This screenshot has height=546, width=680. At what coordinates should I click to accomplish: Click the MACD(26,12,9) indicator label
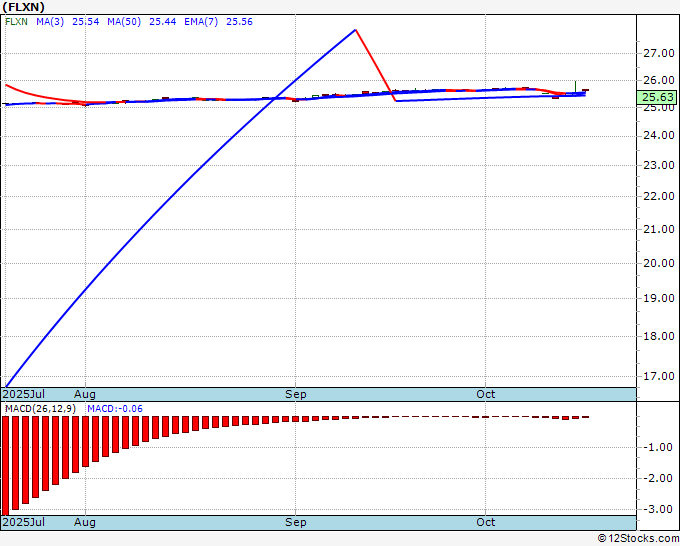tap(40, 409)
